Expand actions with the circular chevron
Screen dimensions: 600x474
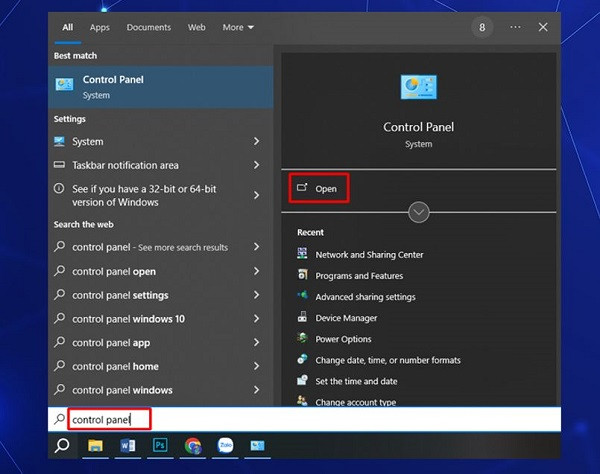[x=419, y=212]
